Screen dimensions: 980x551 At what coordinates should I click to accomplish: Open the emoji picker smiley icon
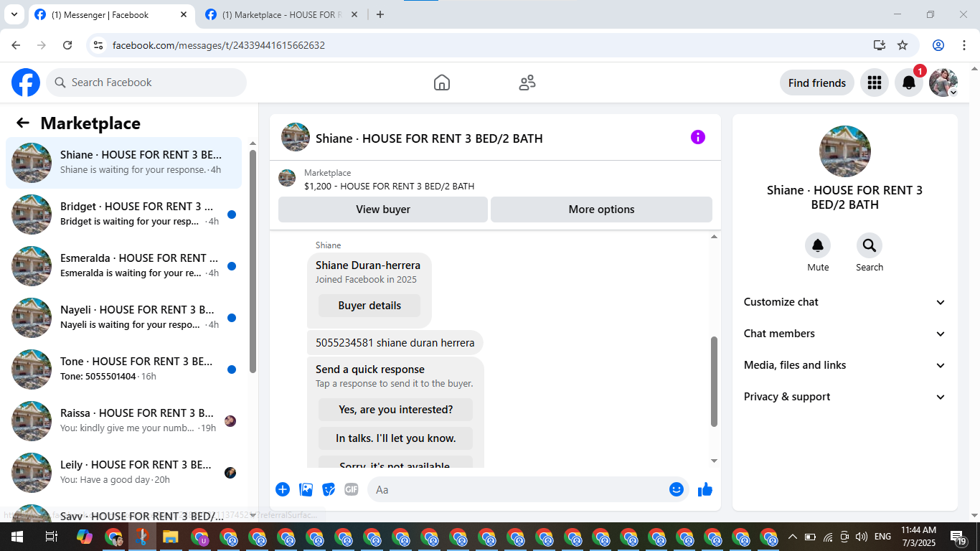[677, 489]
